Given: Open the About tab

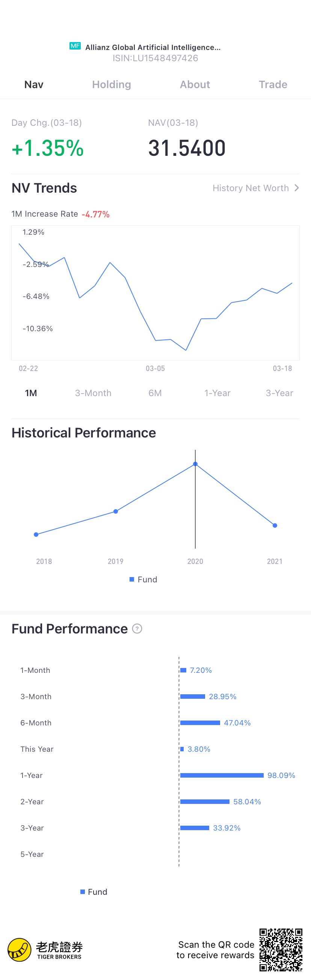Looking at the screenshot, I should [x=195, y=84].
